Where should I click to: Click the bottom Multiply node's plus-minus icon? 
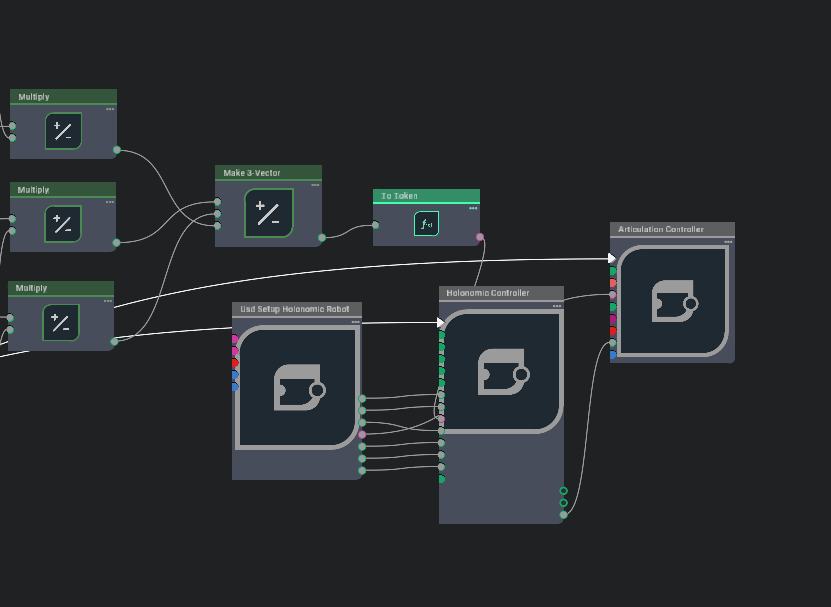(x=61, y=322)
